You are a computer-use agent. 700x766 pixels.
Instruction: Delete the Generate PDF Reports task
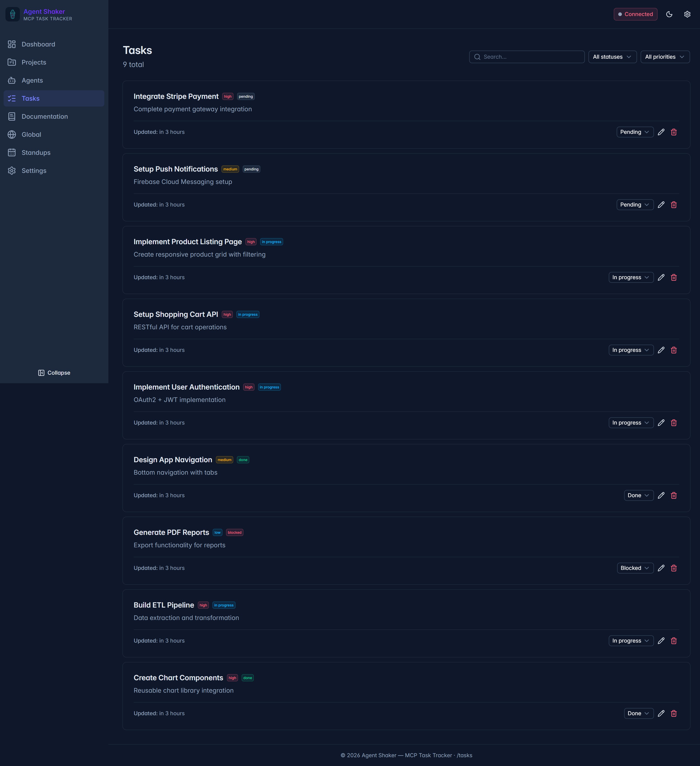point(674,568)
